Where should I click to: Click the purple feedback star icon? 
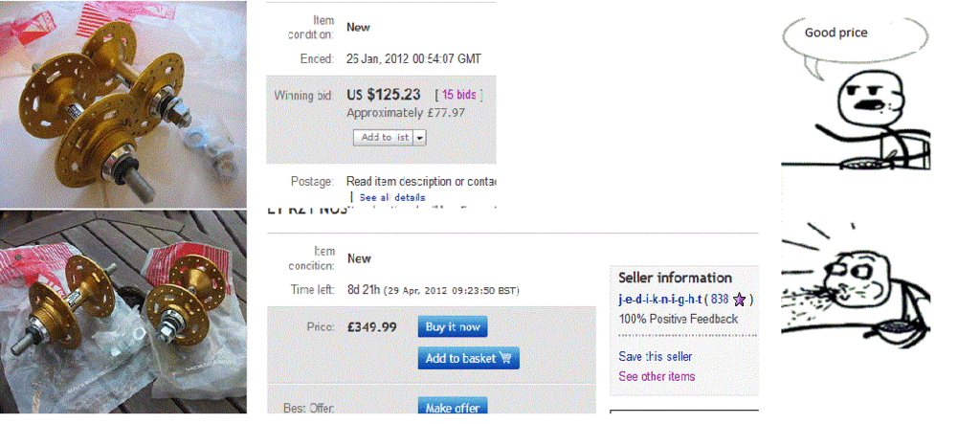click(x=740, y=300)
